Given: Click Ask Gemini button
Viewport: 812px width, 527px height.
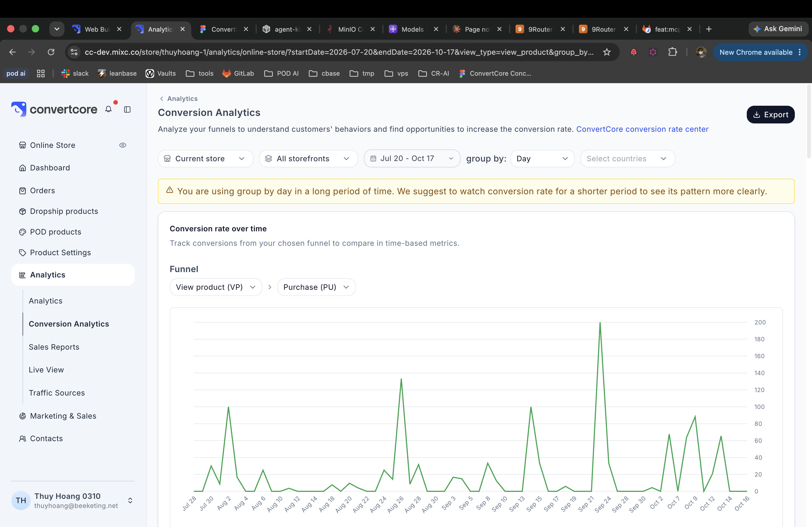Looking at the screenshot, I should 778,29.
